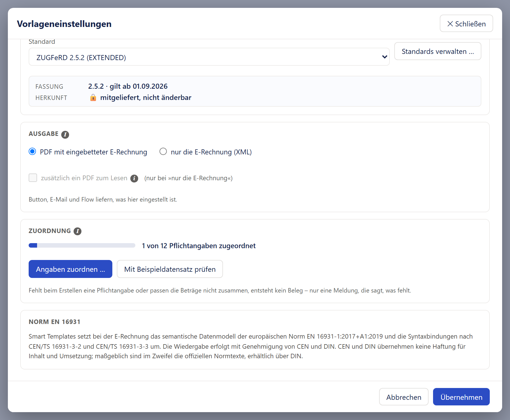Open the Standard dropdown ZUGFeRD 2.5.2 (EXTENDED)

pyautogui.click(x=209, y=57)
